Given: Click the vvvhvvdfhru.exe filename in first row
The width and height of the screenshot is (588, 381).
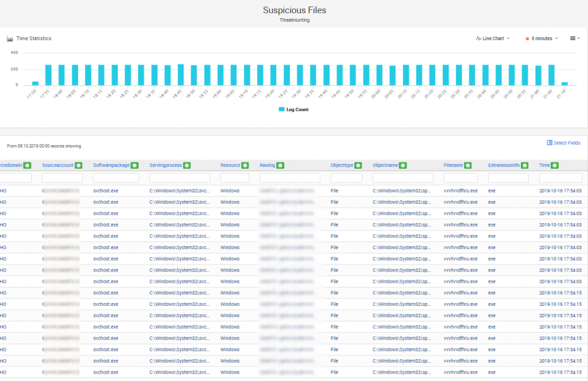Looking at the screenshot, I should click(x=459, y=190).
